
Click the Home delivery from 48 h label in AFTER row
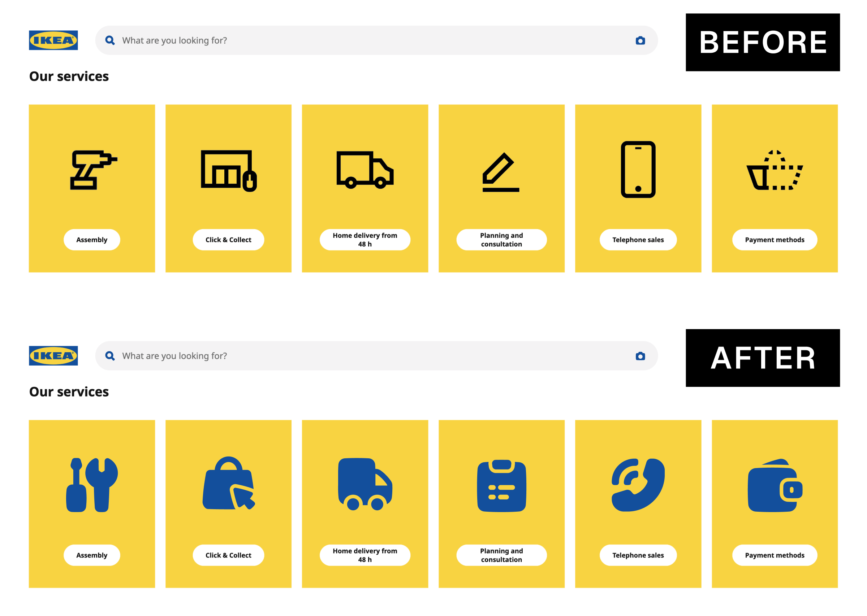click(365, 555)
